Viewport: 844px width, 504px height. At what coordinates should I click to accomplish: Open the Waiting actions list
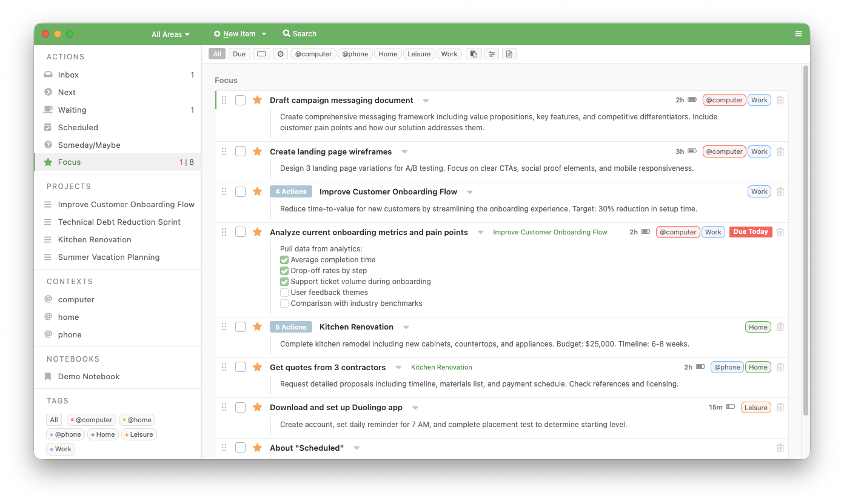pyautogui.click(x=71, y=110)
